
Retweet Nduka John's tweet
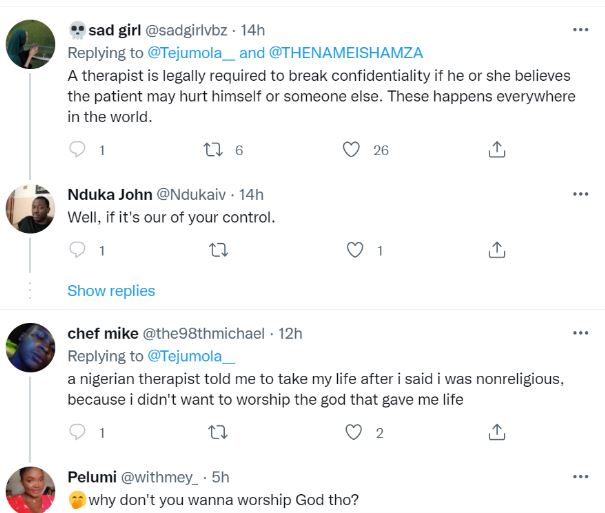pos(213,250)
